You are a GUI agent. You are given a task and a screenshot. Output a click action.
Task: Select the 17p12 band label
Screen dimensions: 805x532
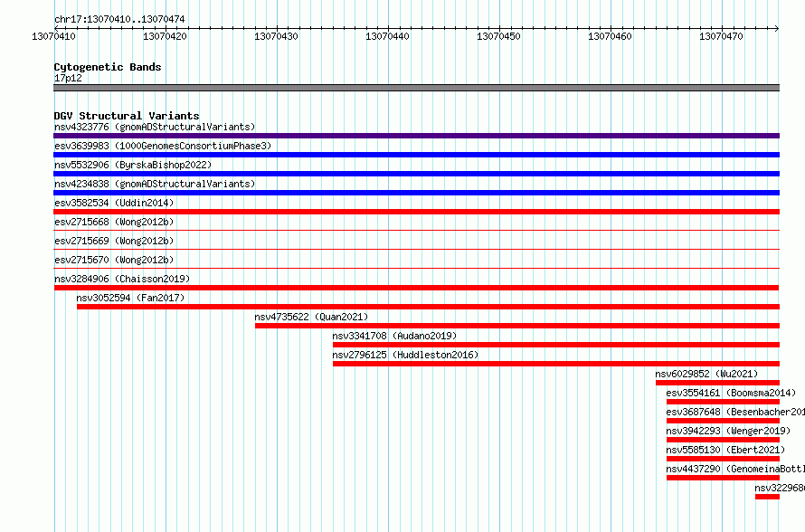68,78
